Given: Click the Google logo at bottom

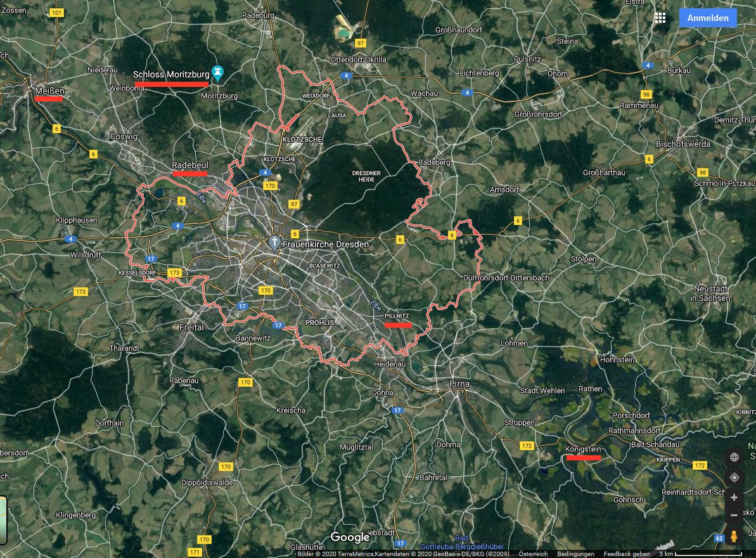Looking at the screenshot, I should click(350, 538).
